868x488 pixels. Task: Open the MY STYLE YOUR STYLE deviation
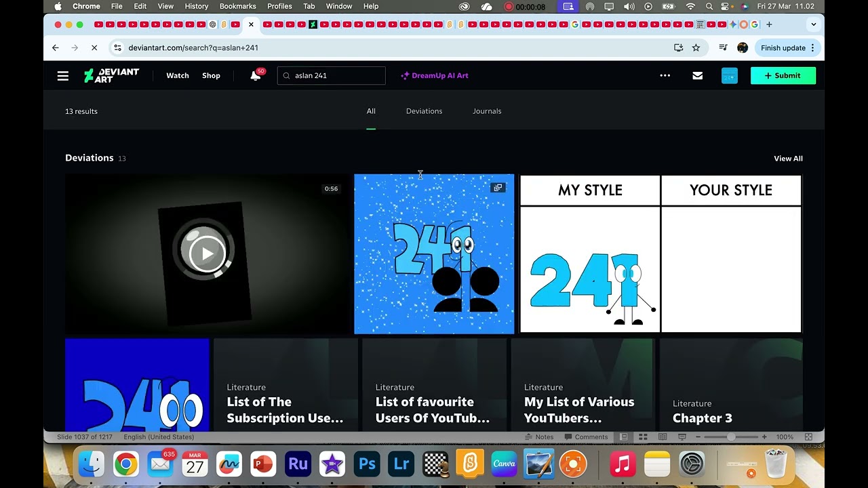point(660,253)
